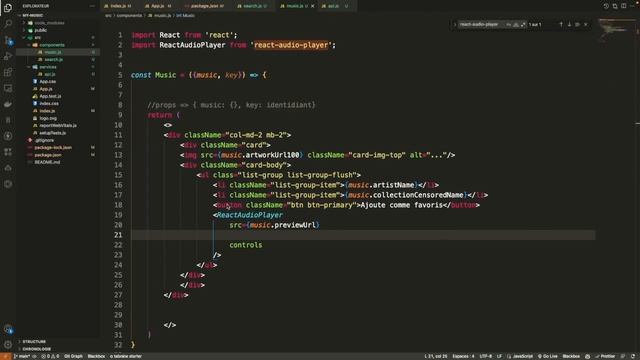This screenshot has height=360, width=640.
Task: Close the music.js editor tab
Action: [313, 6]
